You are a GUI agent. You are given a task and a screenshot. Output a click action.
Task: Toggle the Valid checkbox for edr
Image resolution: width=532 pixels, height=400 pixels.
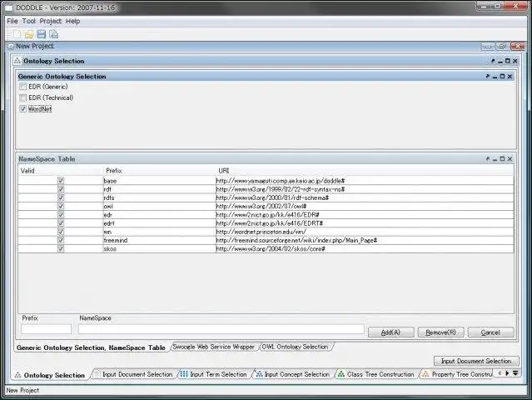point(61,215)
